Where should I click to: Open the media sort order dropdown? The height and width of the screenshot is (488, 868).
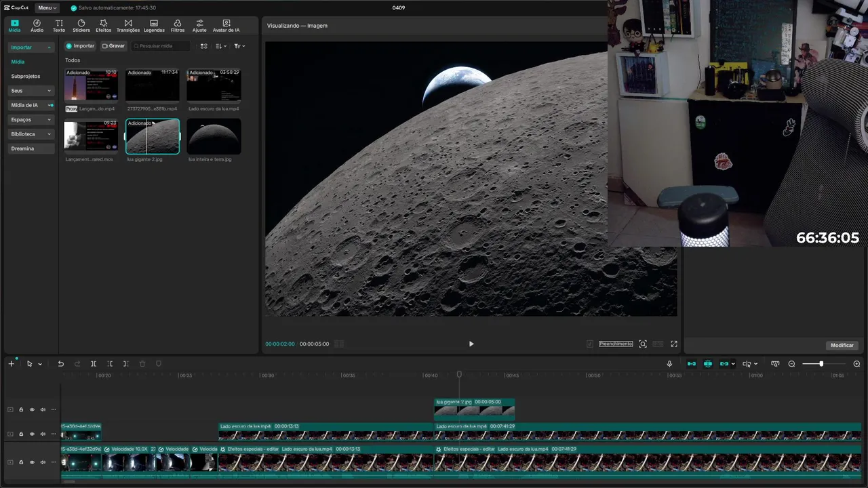coord(220,46)
